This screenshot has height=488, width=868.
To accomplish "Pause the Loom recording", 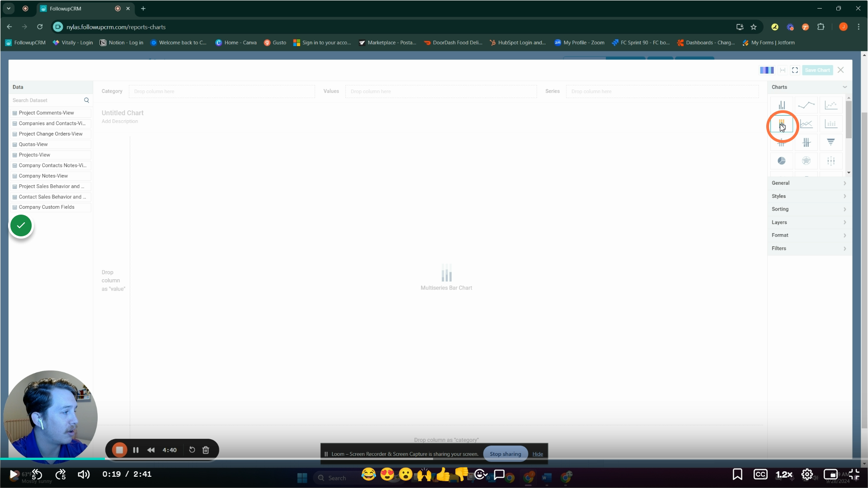I will click(136, 450).
